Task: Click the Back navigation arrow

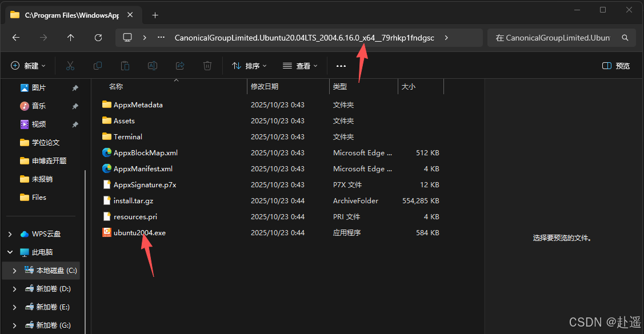Action: pos(16,38)
